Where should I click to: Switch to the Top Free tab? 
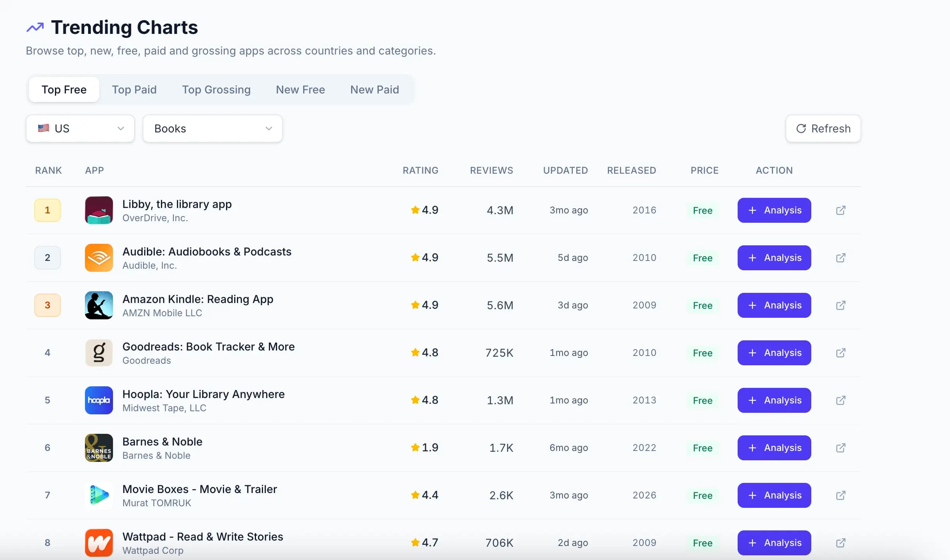pyautogui.click(x=64, y=90)
